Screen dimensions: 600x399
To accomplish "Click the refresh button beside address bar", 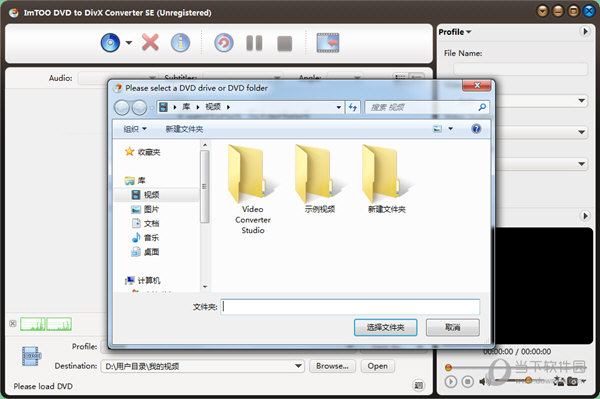I will pyautogui.click(x=352, y=107).
